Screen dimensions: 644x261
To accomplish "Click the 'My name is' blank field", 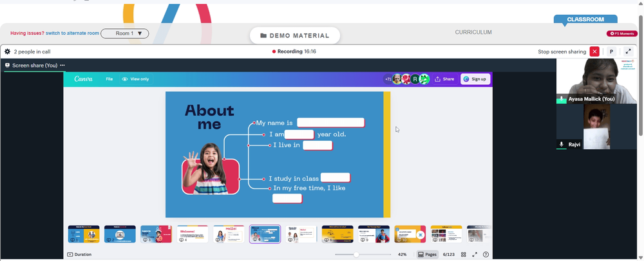I will tap(330, 123).
